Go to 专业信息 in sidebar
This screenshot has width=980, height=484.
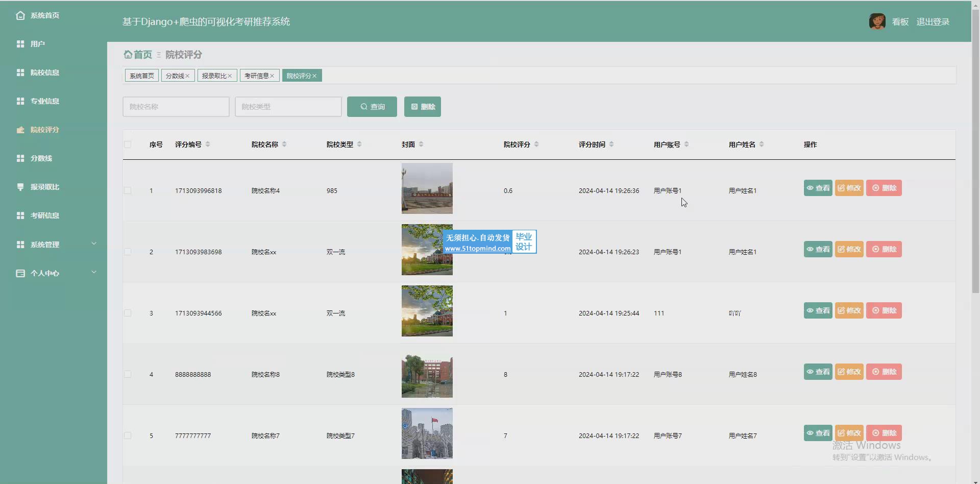[x=38, y=101]
